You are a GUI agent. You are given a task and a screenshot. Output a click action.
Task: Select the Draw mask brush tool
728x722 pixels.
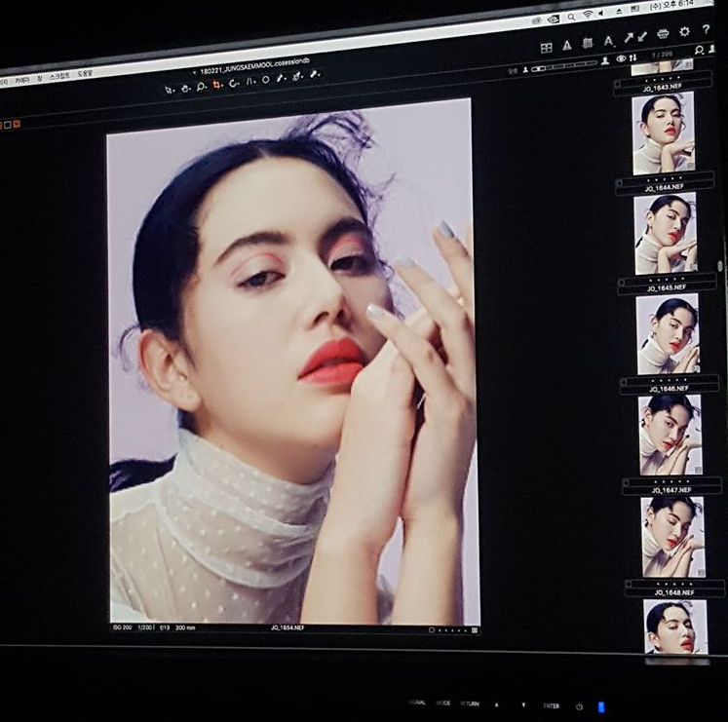pyautogui.click(x=282, y=78)
